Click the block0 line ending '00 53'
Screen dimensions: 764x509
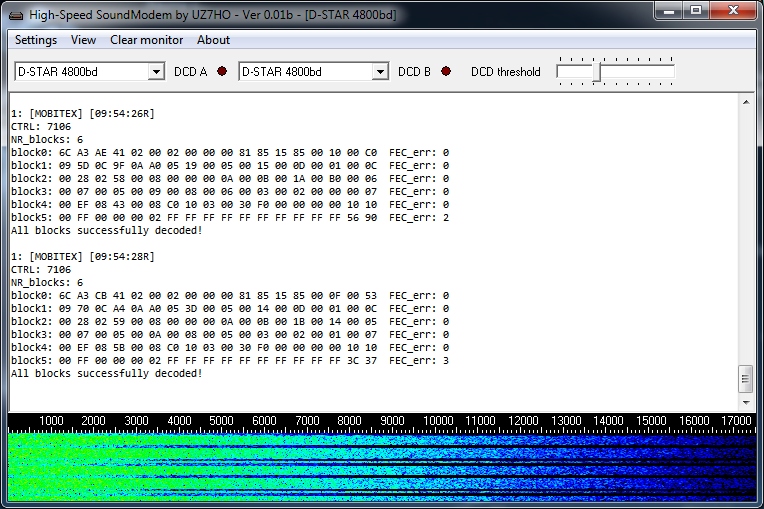(230, 296)
